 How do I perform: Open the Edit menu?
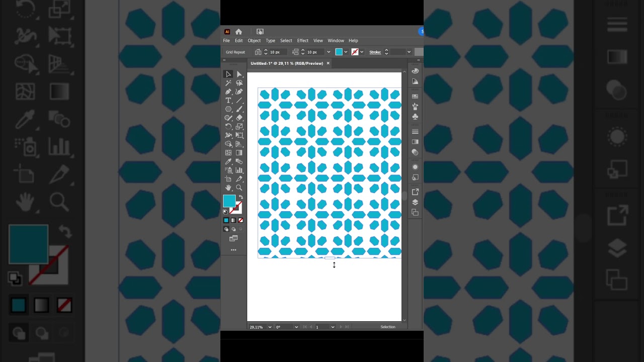point(238,41)
